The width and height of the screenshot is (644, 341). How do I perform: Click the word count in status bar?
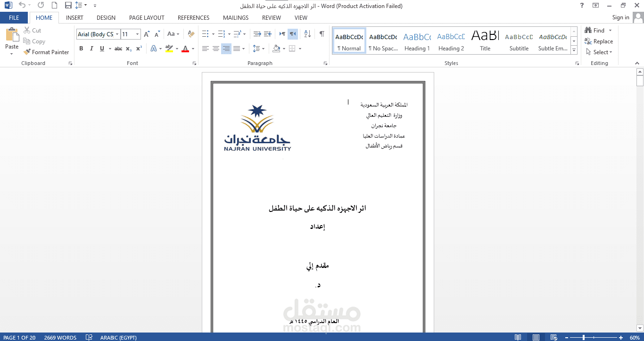[60, 337]
